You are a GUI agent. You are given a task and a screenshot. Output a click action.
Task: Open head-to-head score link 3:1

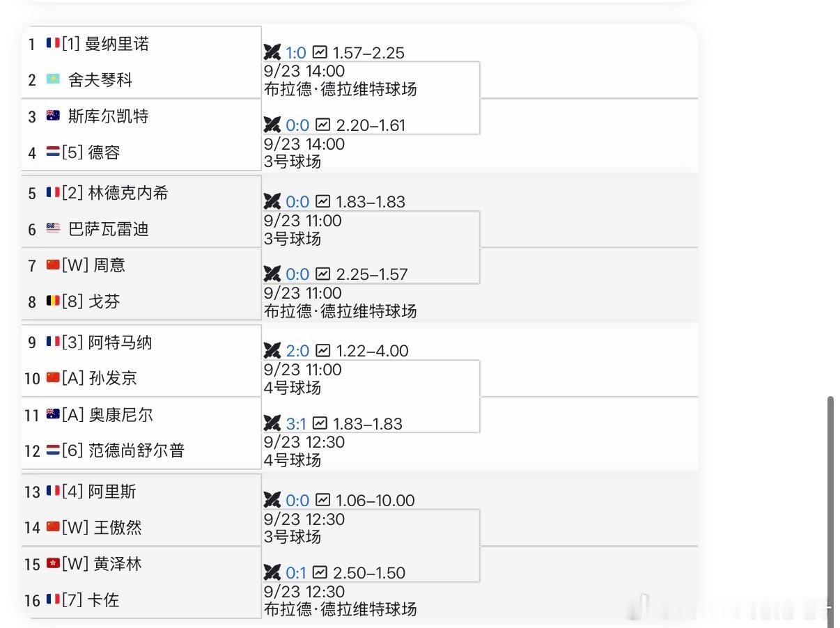296,423
